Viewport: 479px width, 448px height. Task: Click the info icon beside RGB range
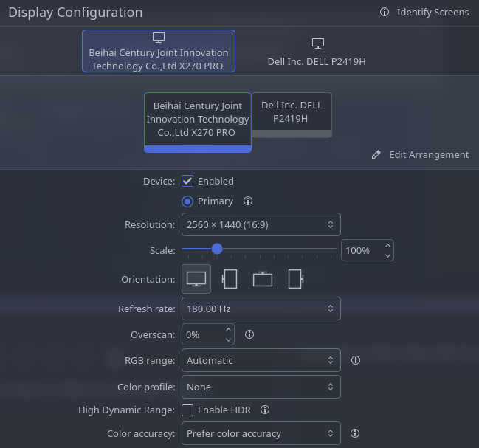click(x=355, y=360)
